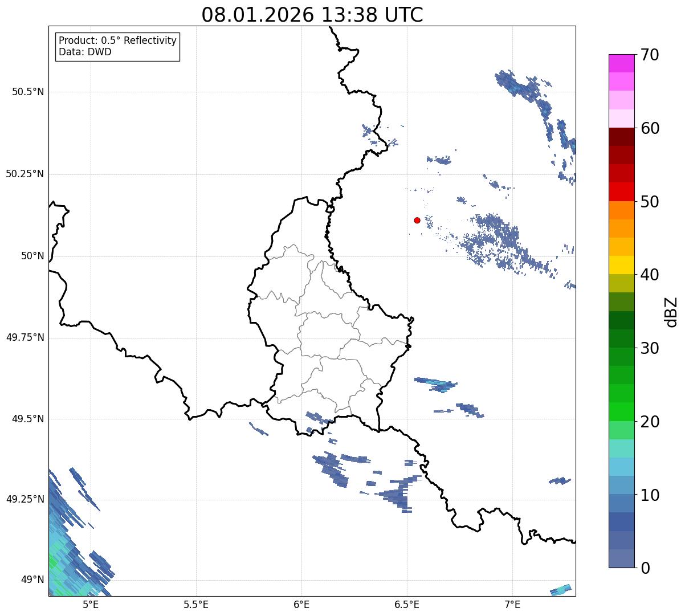This screenshot has width=685, height=616.
Task: Click the 5°E longitude label
Action: click(91, 604)
